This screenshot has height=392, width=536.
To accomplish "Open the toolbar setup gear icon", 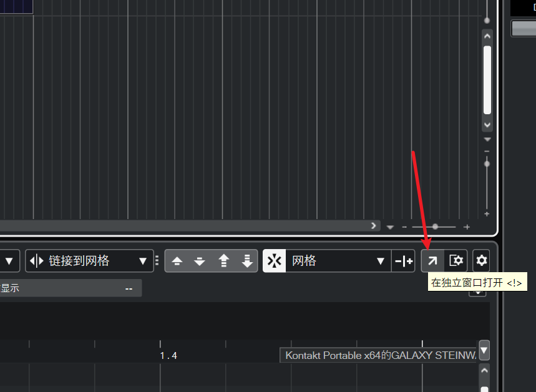I will (x=481, y=261).
